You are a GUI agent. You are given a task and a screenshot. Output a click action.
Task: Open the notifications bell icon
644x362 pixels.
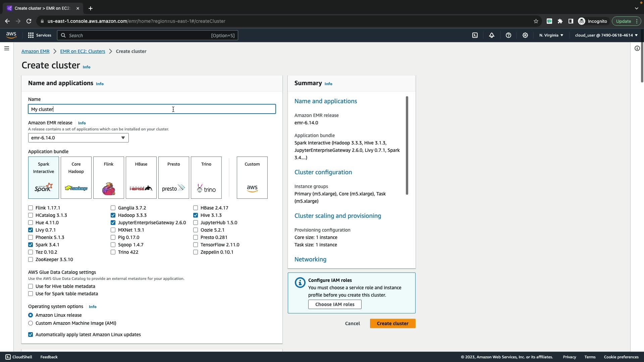[492, 35]
